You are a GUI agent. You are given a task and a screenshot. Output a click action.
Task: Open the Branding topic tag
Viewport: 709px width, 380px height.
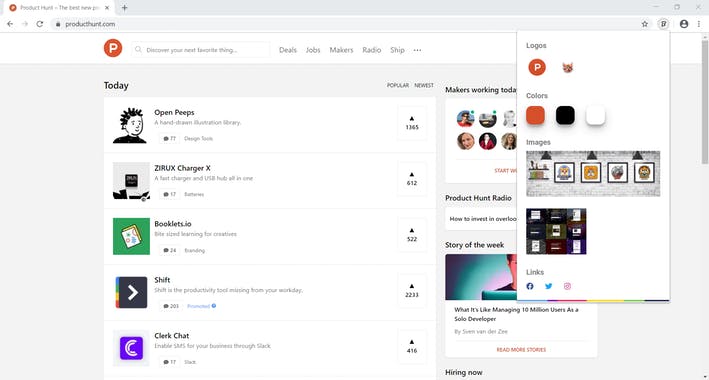tap(194, 251)
